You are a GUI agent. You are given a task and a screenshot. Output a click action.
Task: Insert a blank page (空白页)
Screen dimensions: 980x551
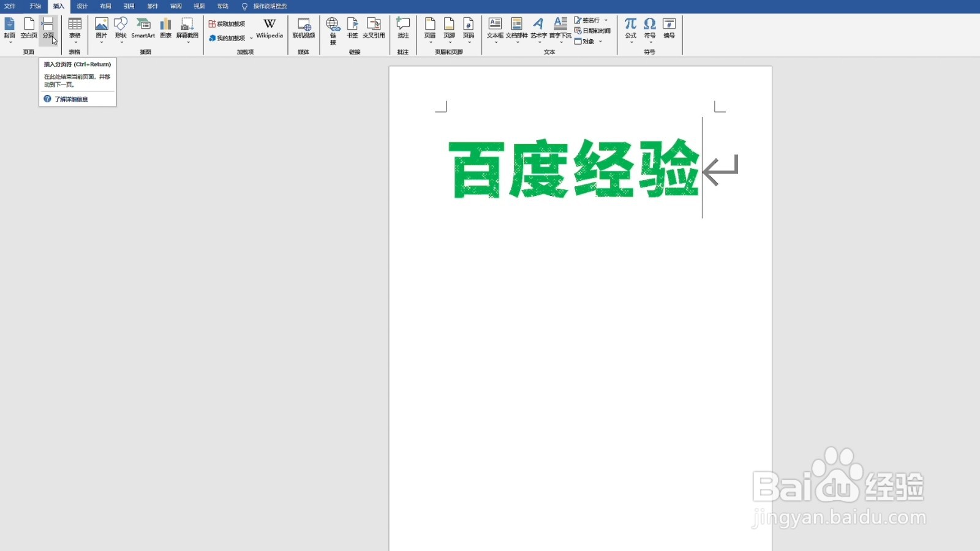(29, 29)
